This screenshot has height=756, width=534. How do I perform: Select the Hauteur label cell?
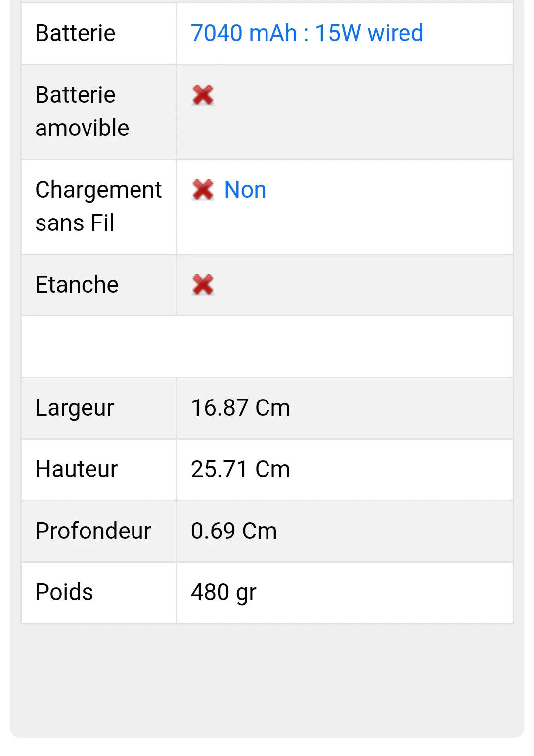coord(99,470)
